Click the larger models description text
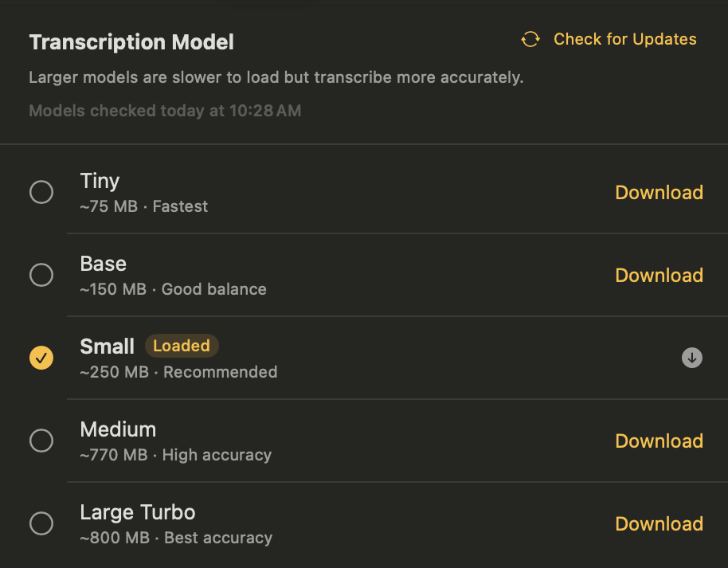Viewport: 728px width, 568px height. point(276,77)
